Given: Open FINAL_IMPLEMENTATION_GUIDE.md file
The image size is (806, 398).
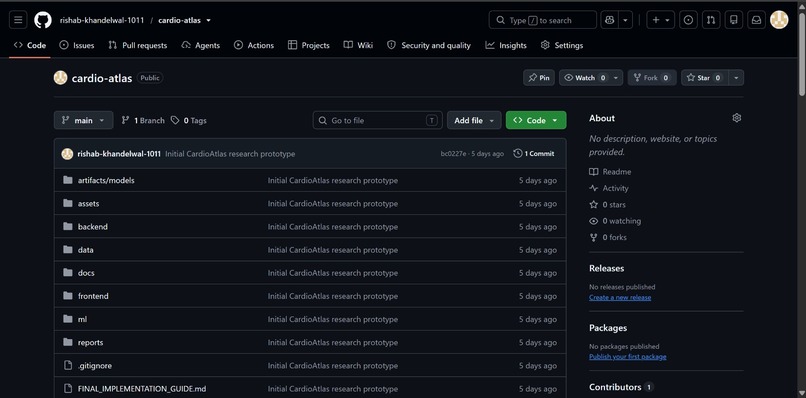Looking at the screenshot, I should 142,389.
